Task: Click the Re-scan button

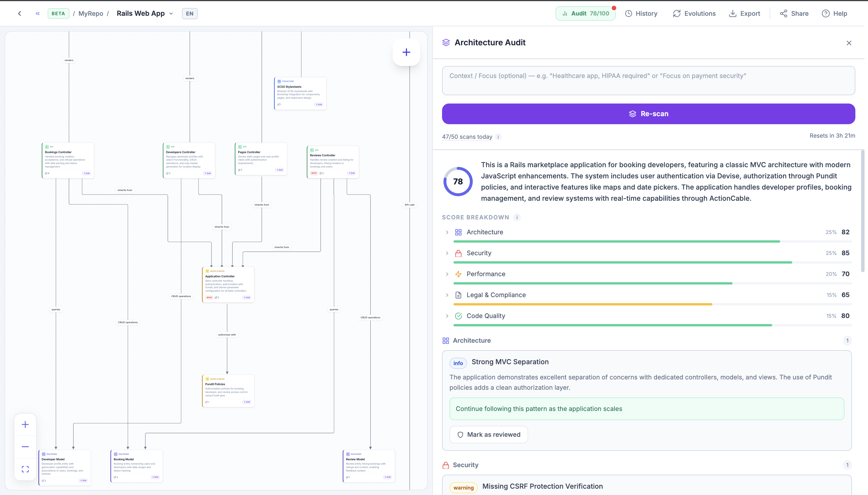Action: [x=648, y=114]
